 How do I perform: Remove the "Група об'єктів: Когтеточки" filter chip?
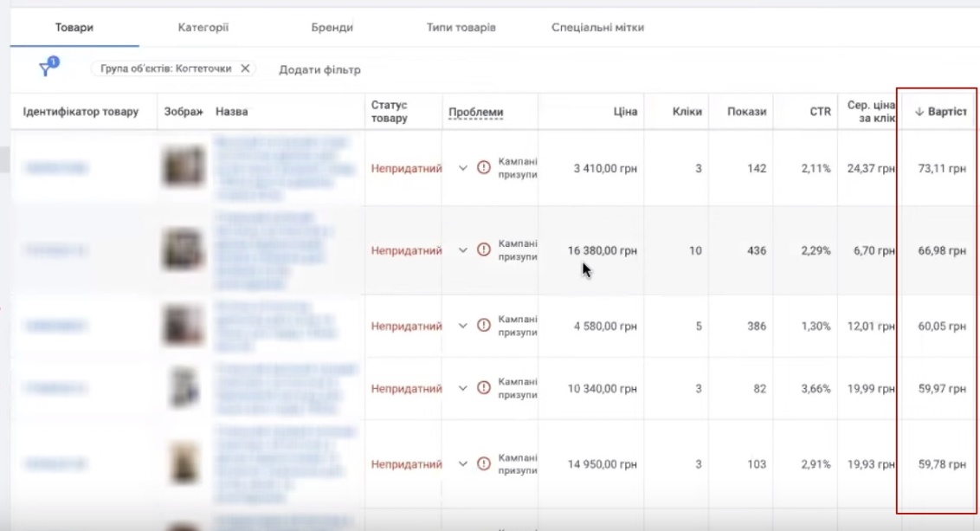(x=245, y=69)
